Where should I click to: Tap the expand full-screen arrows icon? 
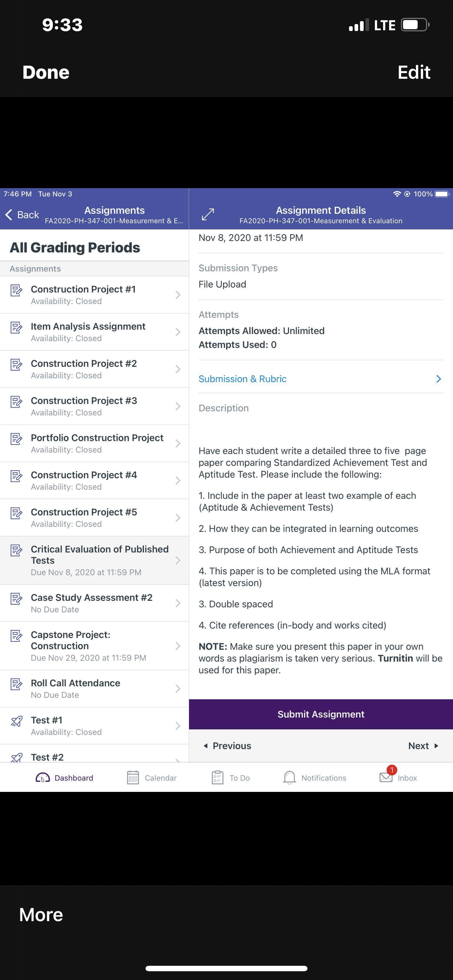[x=208, y=214]
